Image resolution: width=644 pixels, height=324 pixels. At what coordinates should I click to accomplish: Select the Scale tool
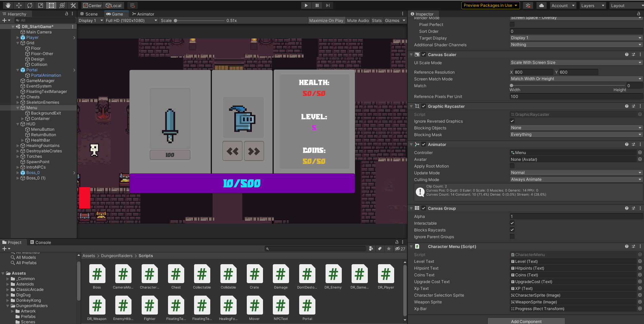(x=41, y=5)
